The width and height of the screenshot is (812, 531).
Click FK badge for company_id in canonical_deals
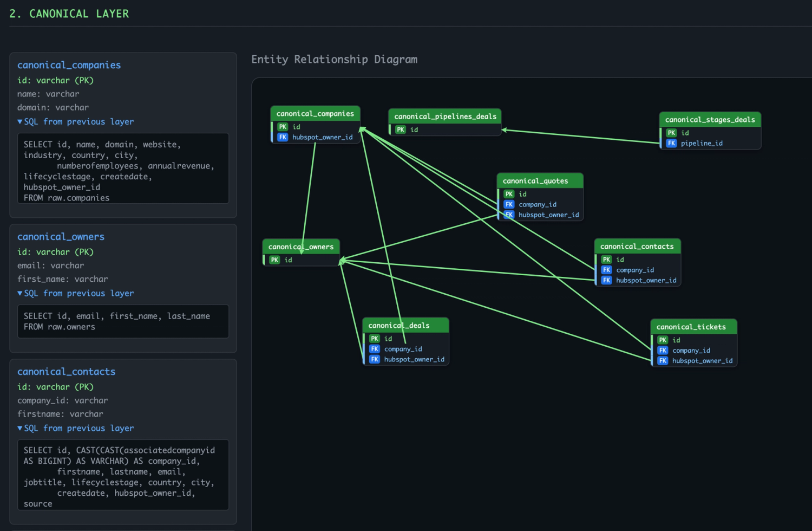coord(375,349)
